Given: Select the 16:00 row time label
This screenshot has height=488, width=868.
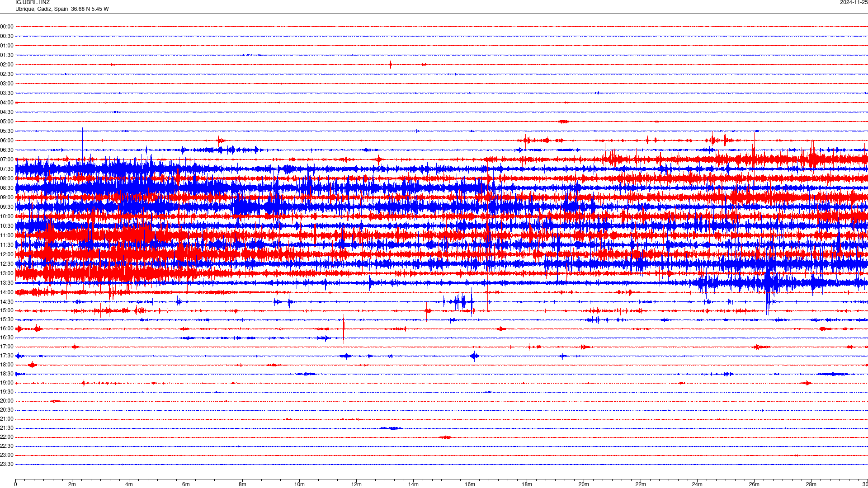Looking at the screenshot, I should (7, 328).
